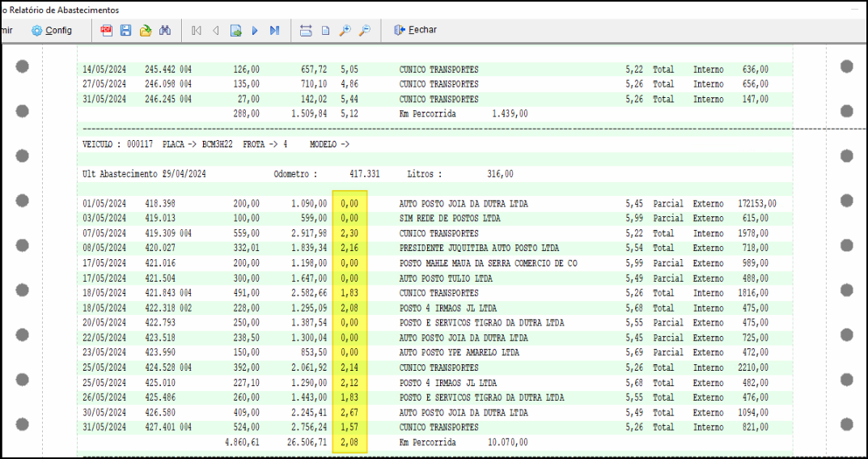868x459 pixels.
Task: Zoom in with magnifier plus
Action: pos(345,31)
